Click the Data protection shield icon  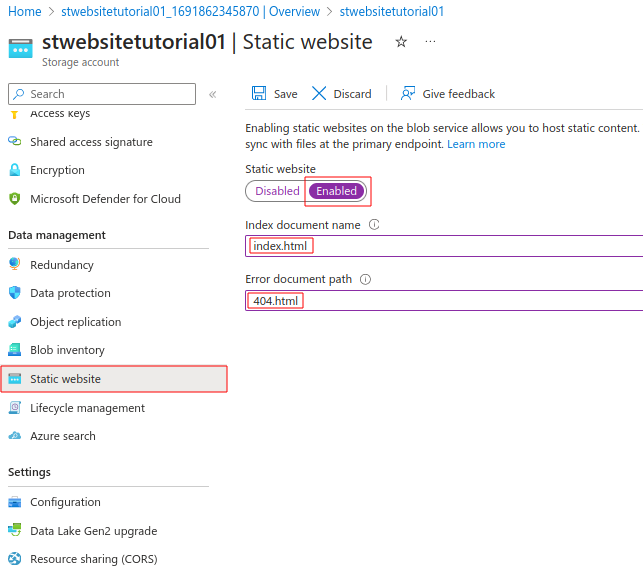click(x=15, y=293)
